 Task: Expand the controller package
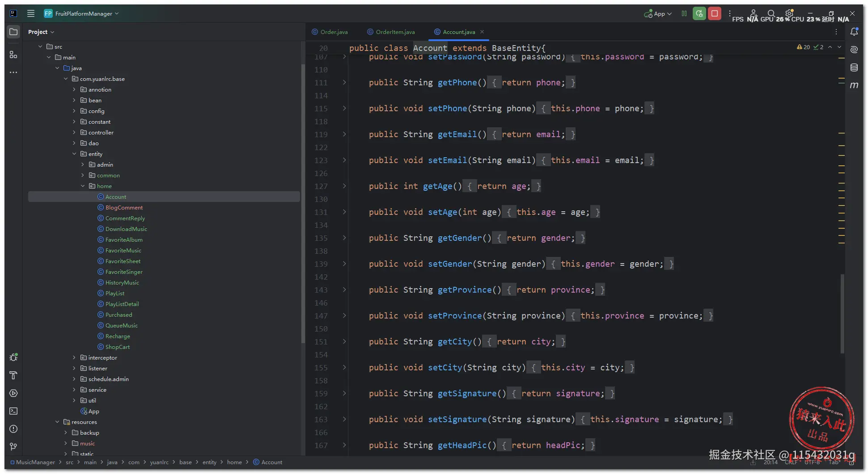pyautogui.click(x=74, y=132)
